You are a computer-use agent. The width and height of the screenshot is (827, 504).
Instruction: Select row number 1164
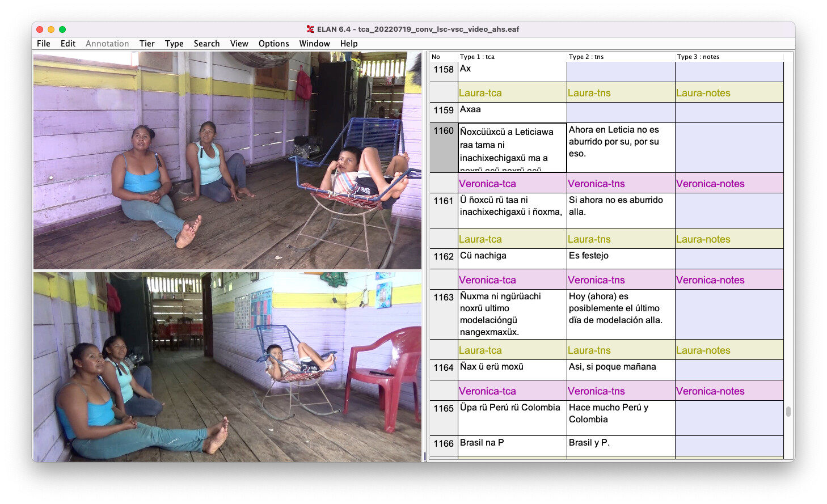click(x=444, y=368)
